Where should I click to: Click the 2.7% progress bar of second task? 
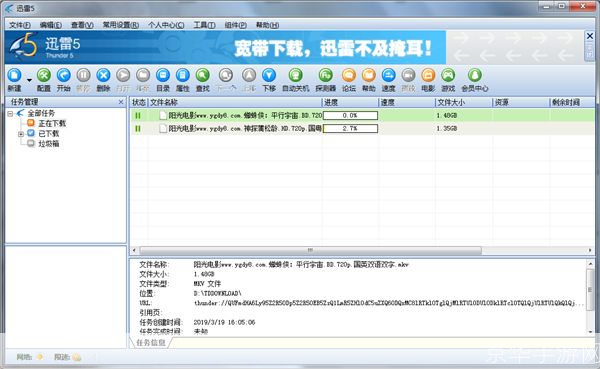(x=350, y=128)
